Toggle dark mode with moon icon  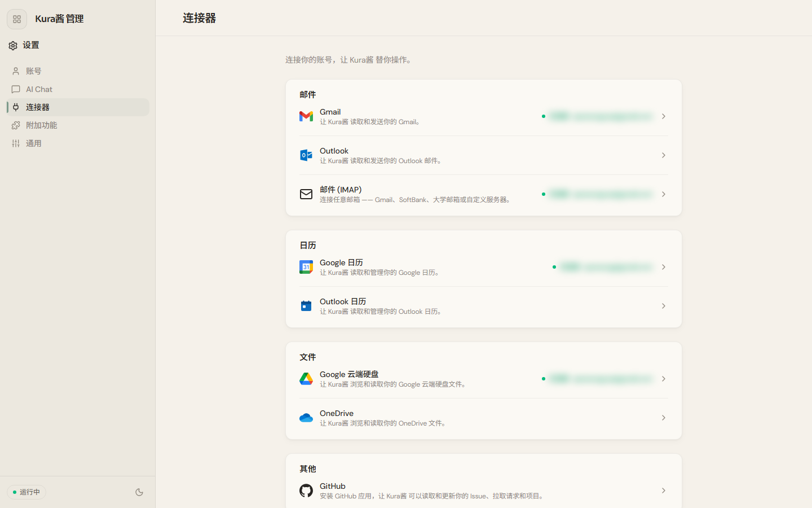[139, 492]
